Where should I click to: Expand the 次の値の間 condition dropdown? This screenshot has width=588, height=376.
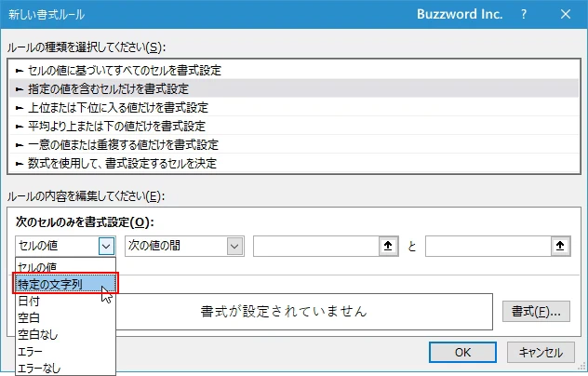click(x=234, y=246)
